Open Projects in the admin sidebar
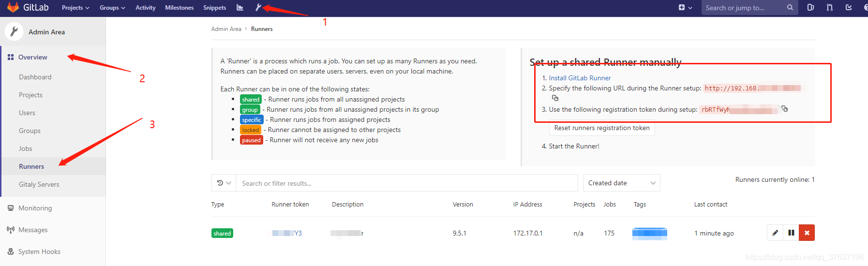The image size is (868, 266). pos(30,95)
